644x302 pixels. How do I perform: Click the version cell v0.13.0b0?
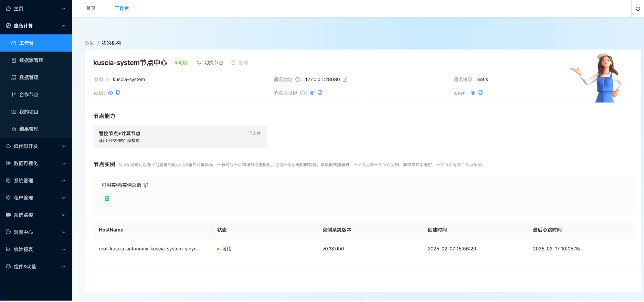tap(333, 249)
